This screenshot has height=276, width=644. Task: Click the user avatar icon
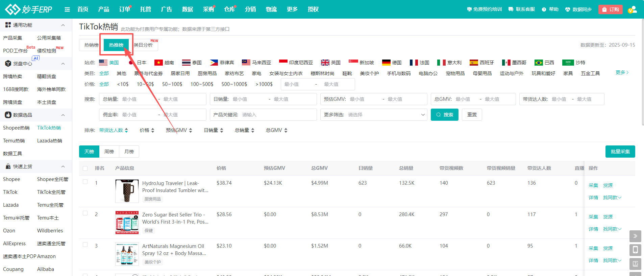(632, 9)
